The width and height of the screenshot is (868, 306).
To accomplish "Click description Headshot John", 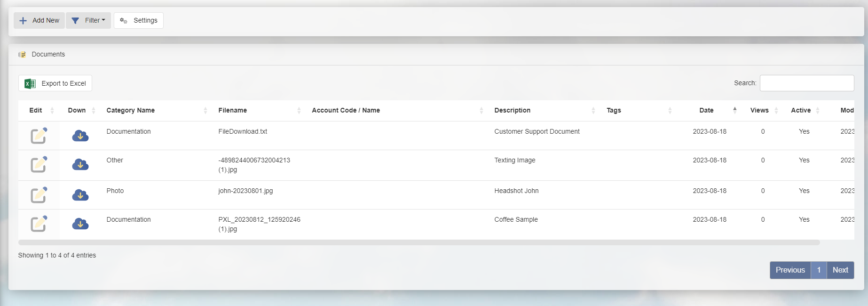I will [x=516, y=191].
